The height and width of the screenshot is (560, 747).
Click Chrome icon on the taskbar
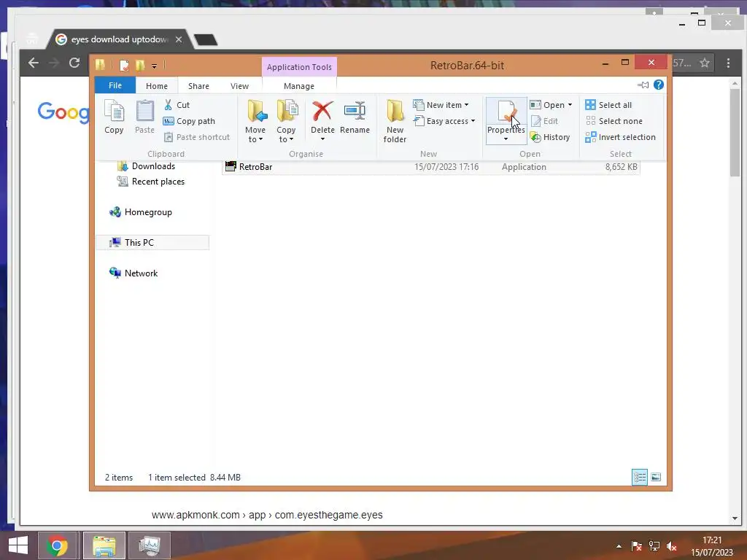[x=57, y=545]
